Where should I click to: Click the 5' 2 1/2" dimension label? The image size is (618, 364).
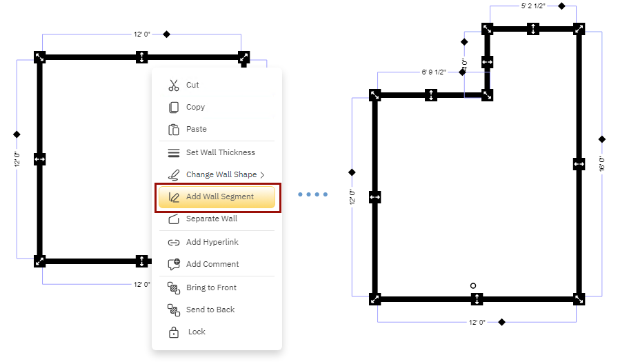click(x=533, y=6)
